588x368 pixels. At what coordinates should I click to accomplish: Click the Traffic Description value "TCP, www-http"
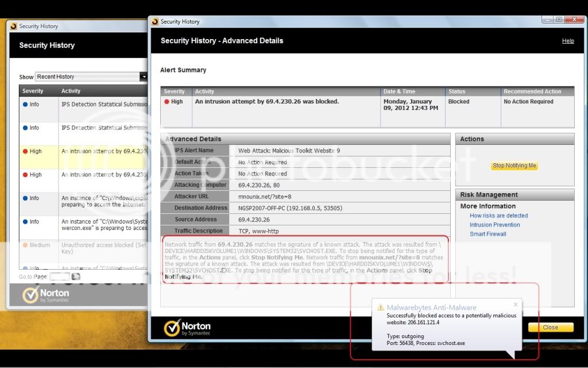(258, 231)
